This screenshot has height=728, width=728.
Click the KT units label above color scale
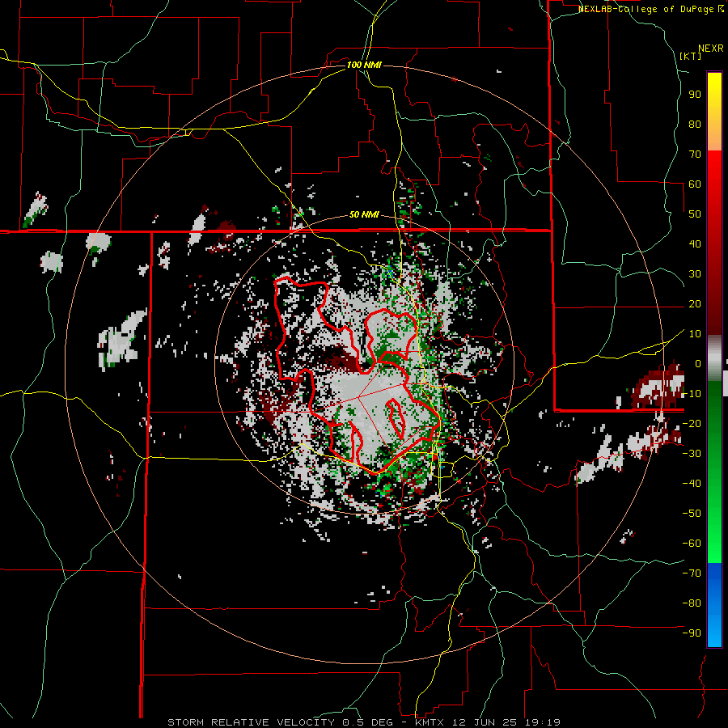point(691,56)
